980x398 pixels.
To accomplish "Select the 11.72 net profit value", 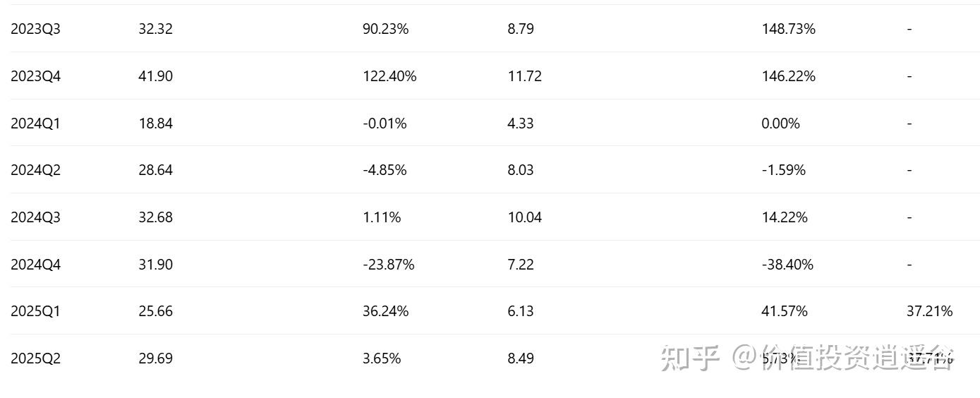I will click(x=524, y=76).
